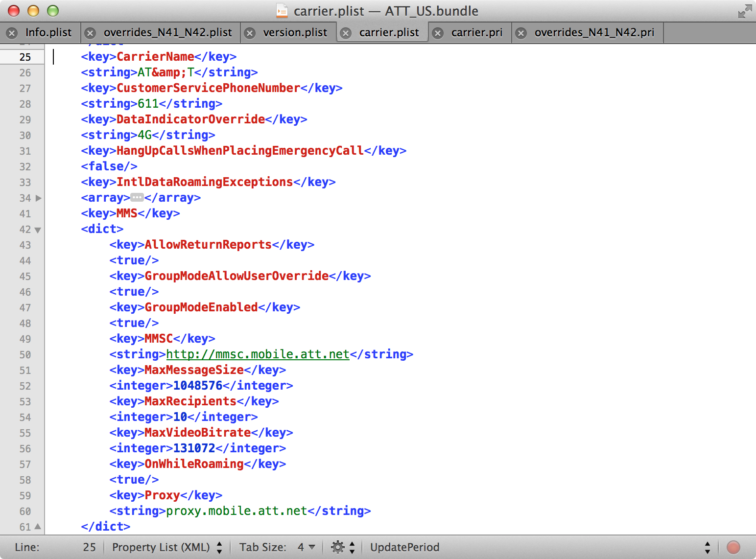Close the overrides_N41_N42.pri tab
The image size is (756, 559).
click(521, 33)
